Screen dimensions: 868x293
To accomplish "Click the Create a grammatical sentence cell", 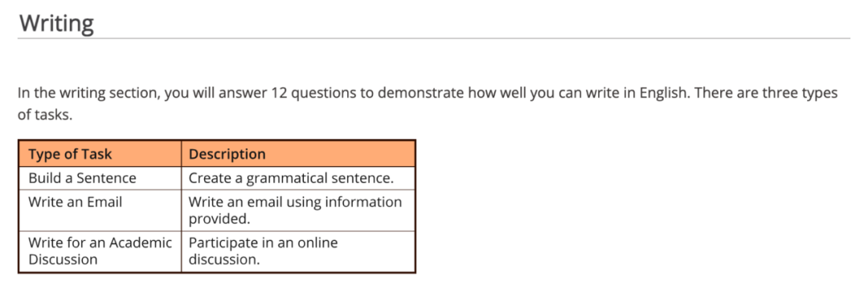I will tap(298, 178).
